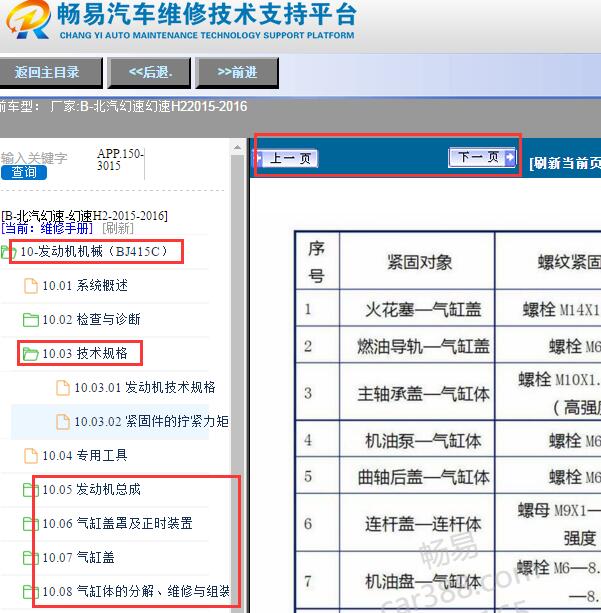
Task: Expand 10.02 检查与诊断 folder icon
Action: pos(30,320)
